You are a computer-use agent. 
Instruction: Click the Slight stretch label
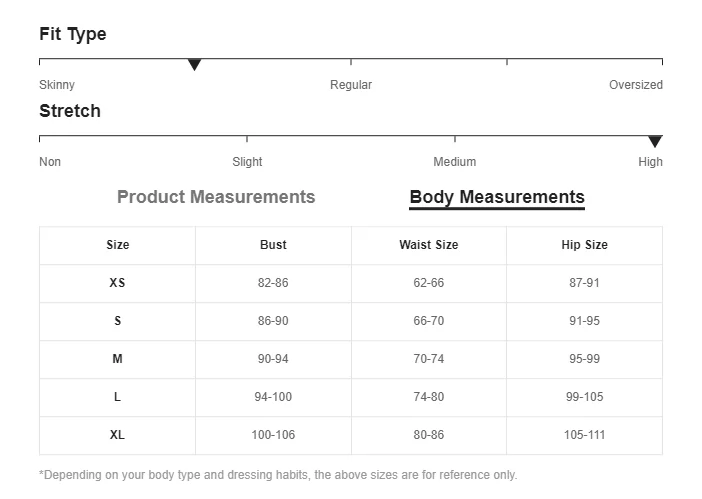[x=247, y=162]
